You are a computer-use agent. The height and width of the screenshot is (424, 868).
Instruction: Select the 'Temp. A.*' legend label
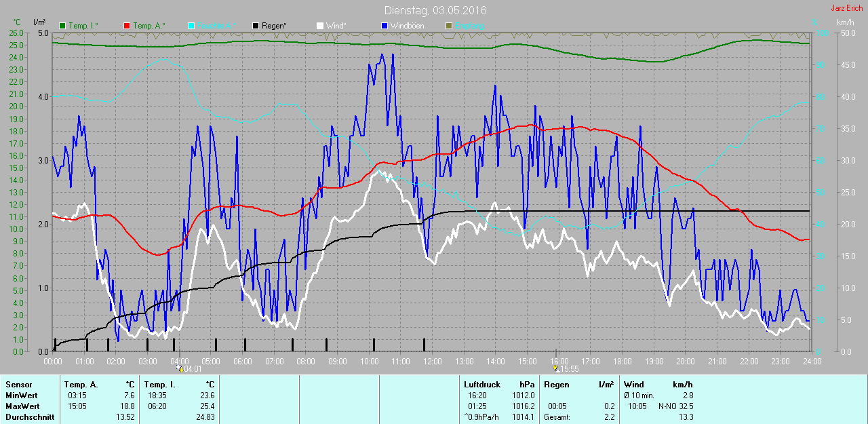[149, 26]
